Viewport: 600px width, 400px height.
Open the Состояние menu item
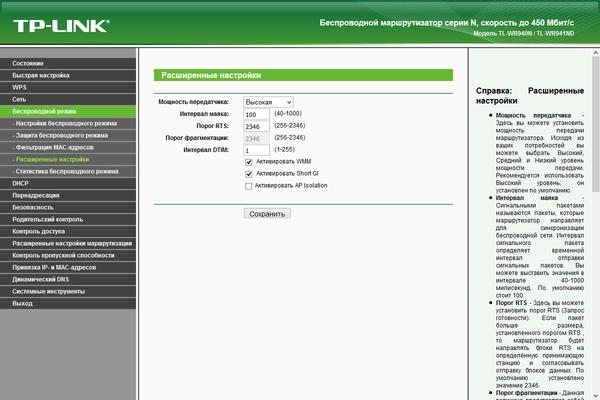pyautogui.click(x=68, y=64)
